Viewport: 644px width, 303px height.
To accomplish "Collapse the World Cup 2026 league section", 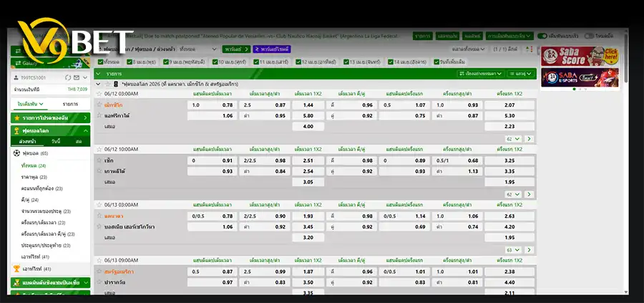I will click(x=98, y=84).
